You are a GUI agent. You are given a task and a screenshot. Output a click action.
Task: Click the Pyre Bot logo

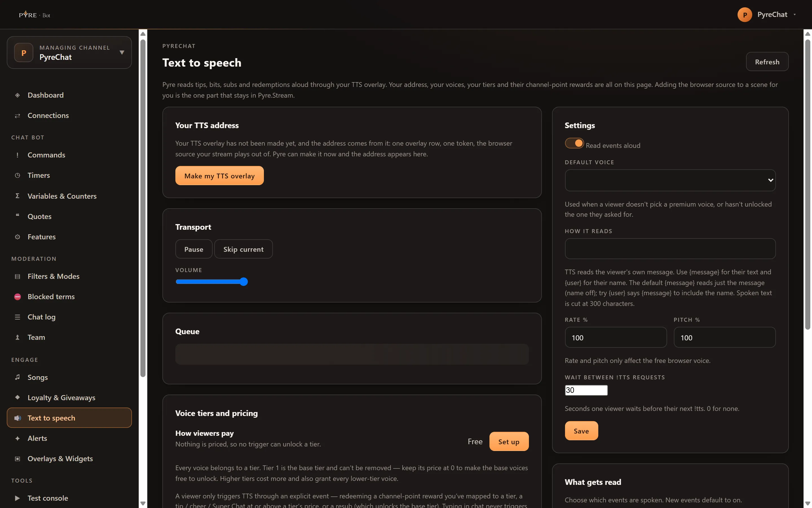35,14
